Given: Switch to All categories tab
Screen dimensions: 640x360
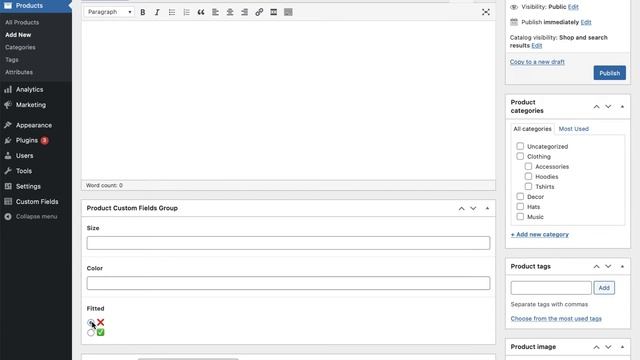Looking at the screenshot, I should point(532,129).
